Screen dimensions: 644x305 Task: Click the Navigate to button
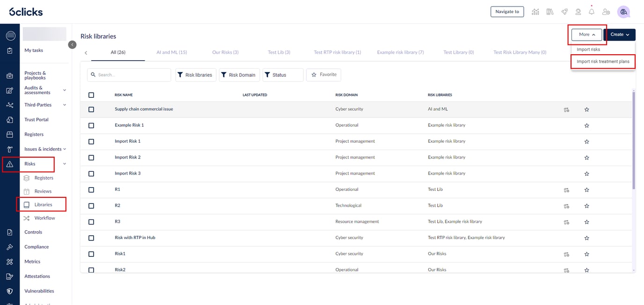point(507,12)
